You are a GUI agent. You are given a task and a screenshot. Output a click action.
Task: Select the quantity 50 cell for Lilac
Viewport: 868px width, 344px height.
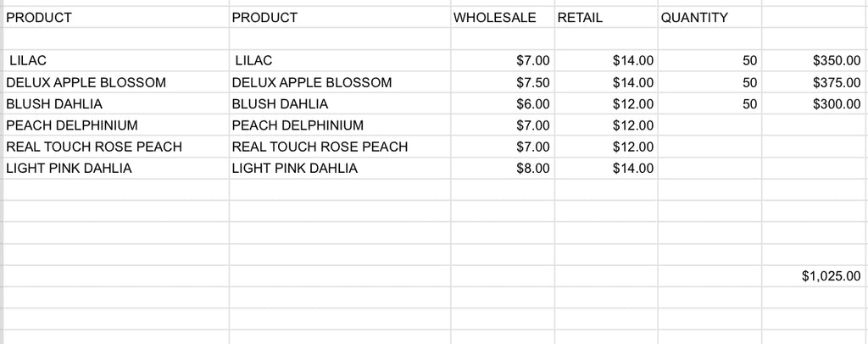[x=709, y=61]
